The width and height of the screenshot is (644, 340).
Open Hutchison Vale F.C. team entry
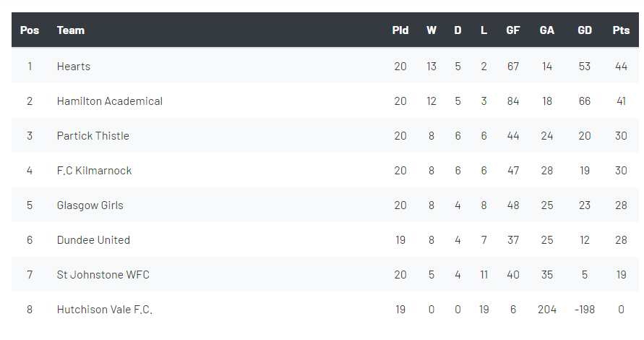tap(104, 310)
